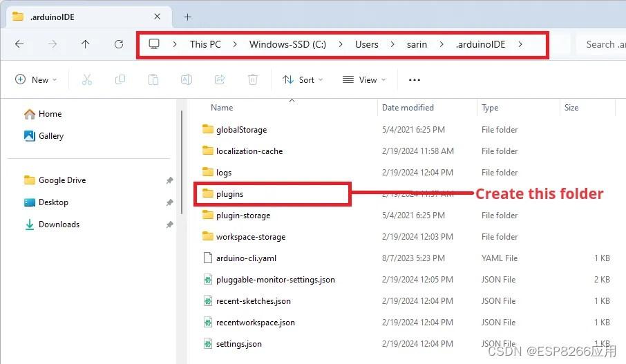Image resolution: width=626 pixels, height=364 pixels.
Task: Sort files by Date modified column
Action: [x=408, y=108]
